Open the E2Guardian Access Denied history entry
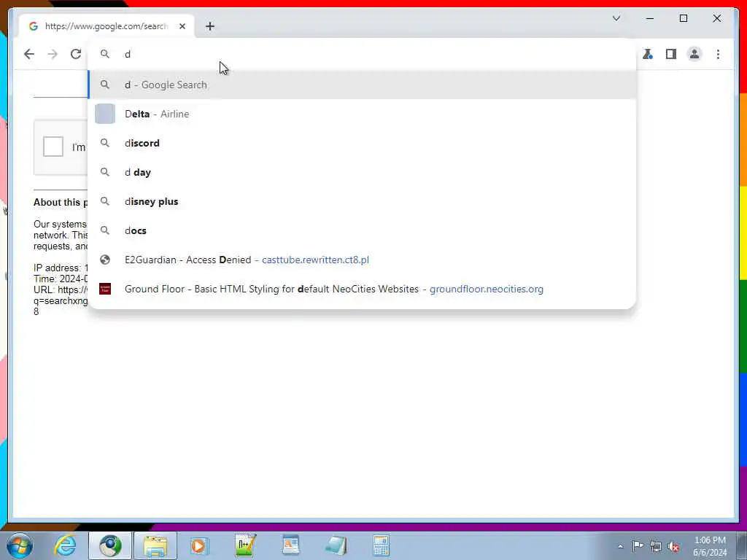 point(362,260)
